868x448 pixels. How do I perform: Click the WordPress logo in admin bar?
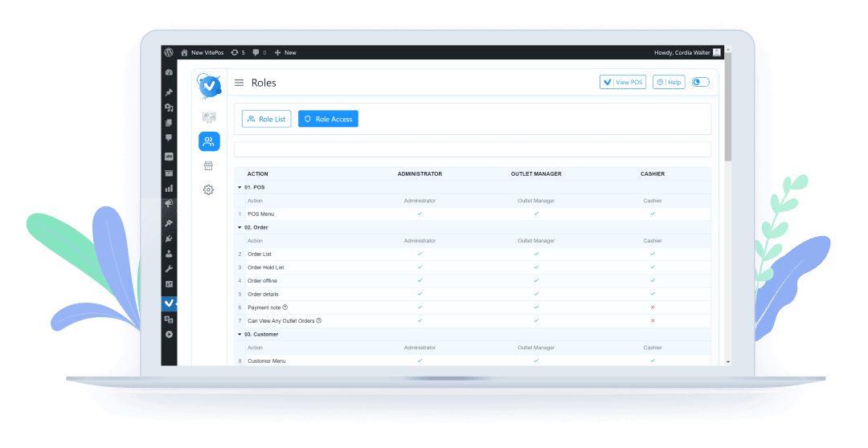169,52
